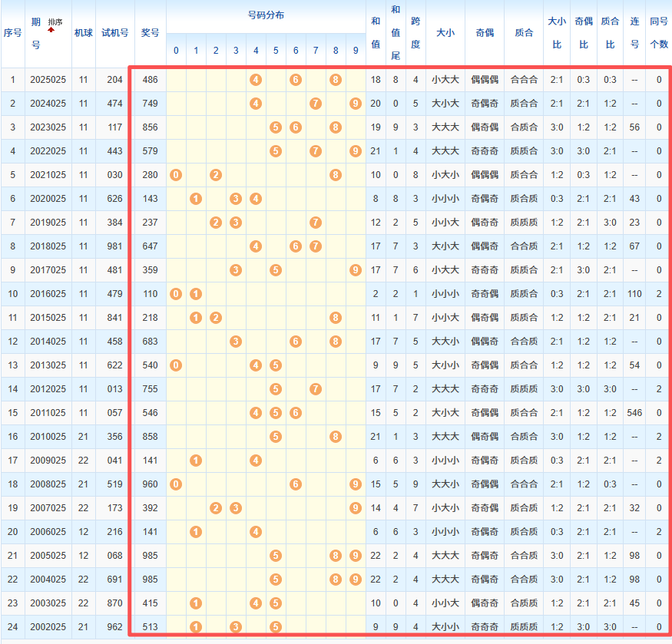
Task: Click orange ball 4 in row 2025025
Action: click(x=256, y=80)
